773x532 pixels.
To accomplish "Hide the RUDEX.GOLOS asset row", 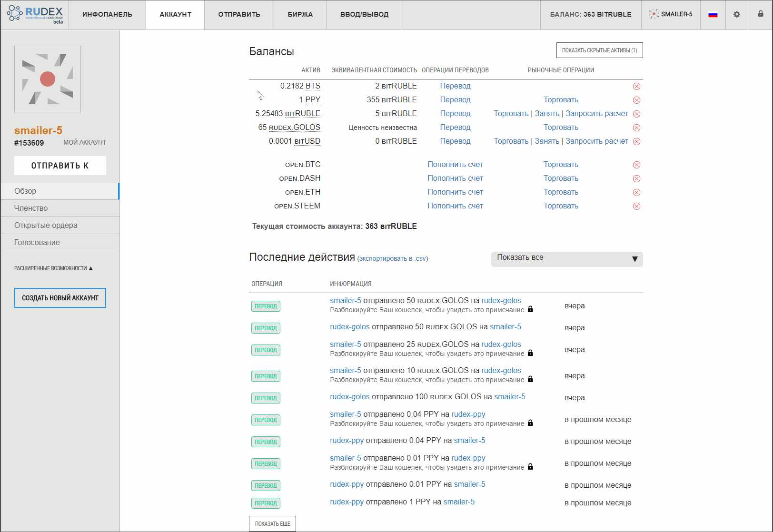I will pos(636,128).
